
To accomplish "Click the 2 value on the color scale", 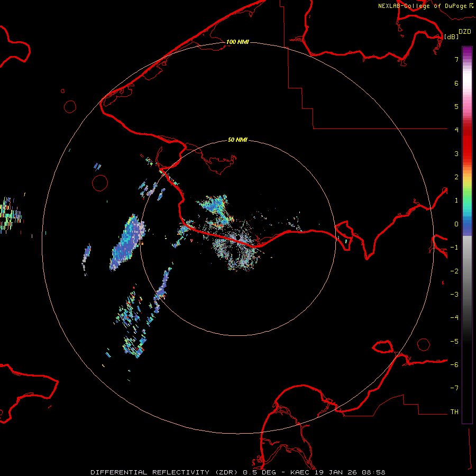I will (x=456, y=177).
